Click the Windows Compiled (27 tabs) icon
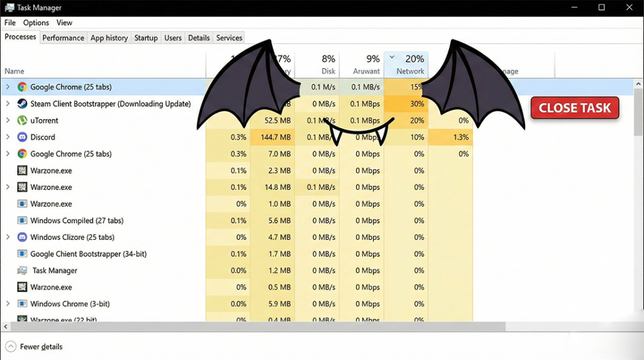This screenshot has height=360, width=644. (22, 221)
